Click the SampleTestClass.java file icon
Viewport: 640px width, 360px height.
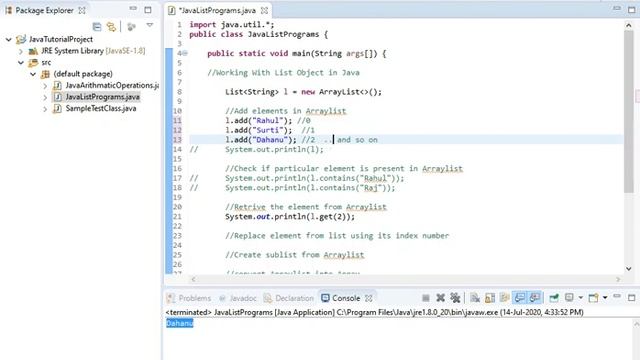click(x=58, y=109)
